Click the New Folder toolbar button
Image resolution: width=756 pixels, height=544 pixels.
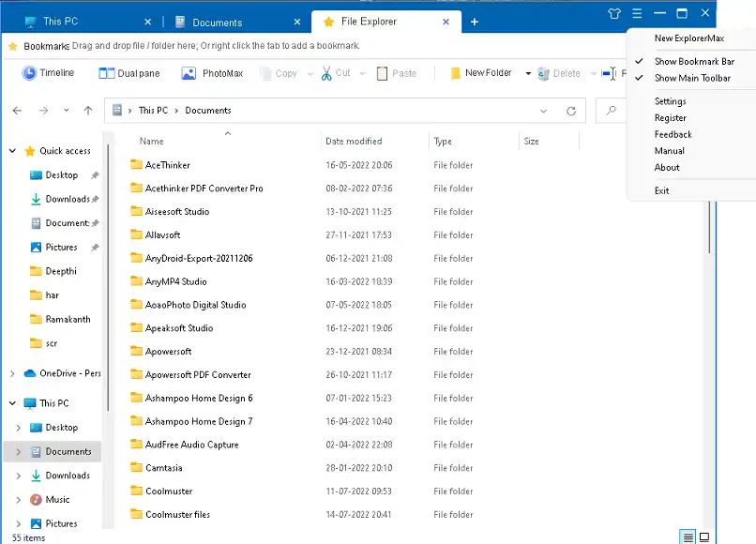(480, 73)
